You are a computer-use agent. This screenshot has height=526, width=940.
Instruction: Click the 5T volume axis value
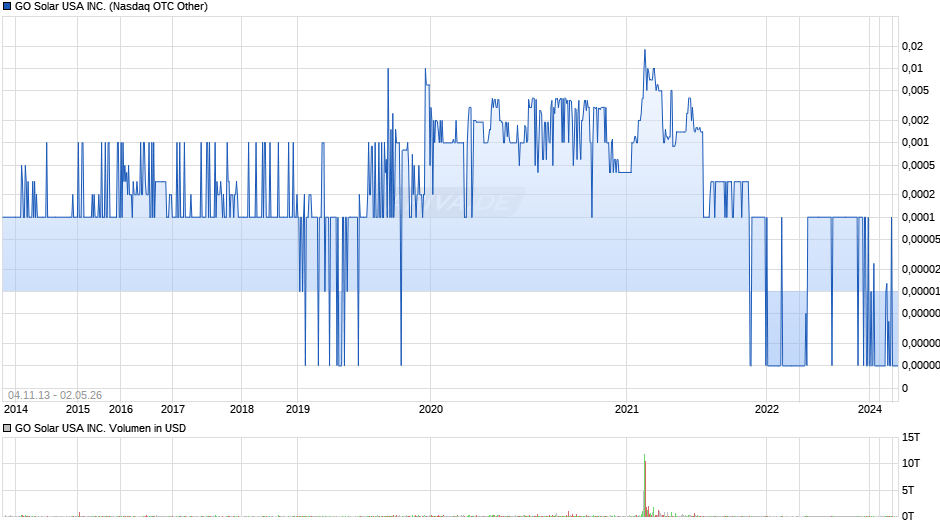908,490
